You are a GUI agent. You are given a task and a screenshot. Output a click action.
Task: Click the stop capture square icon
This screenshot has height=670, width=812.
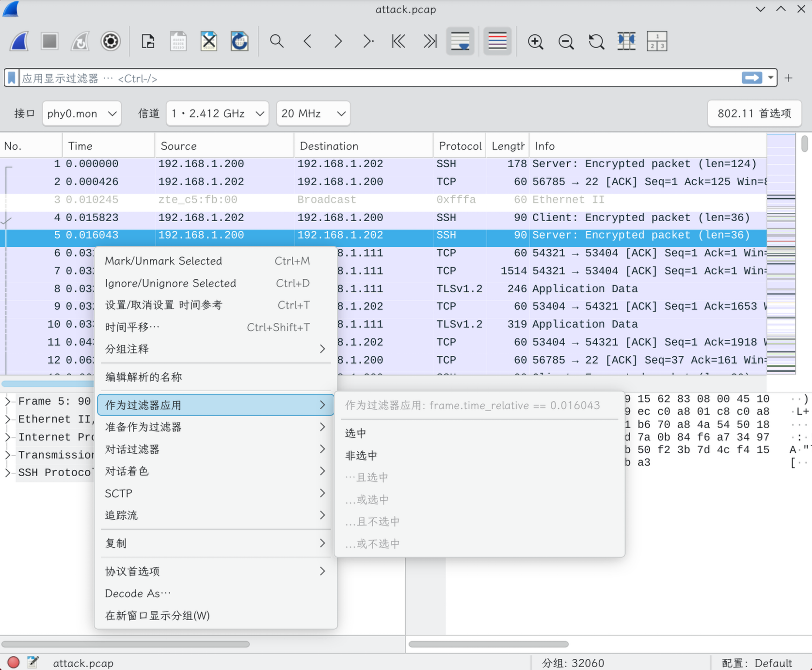pos(49,41)
